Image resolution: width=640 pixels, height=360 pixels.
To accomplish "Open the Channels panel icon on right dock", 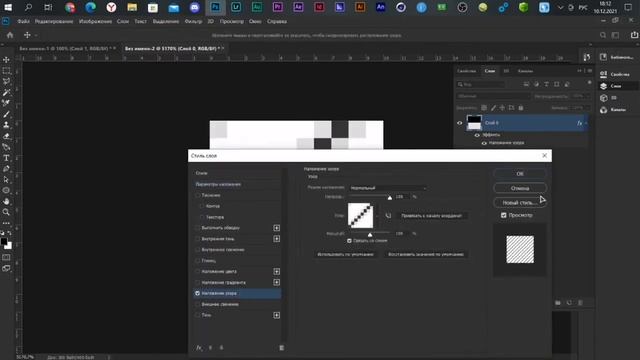I will point(604,110).
